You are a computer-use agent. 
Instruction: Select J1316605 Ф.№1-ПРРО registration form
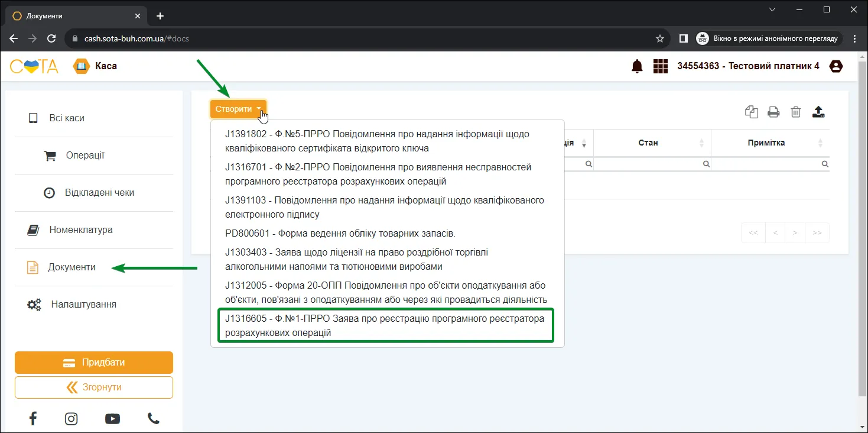point(386,325)
